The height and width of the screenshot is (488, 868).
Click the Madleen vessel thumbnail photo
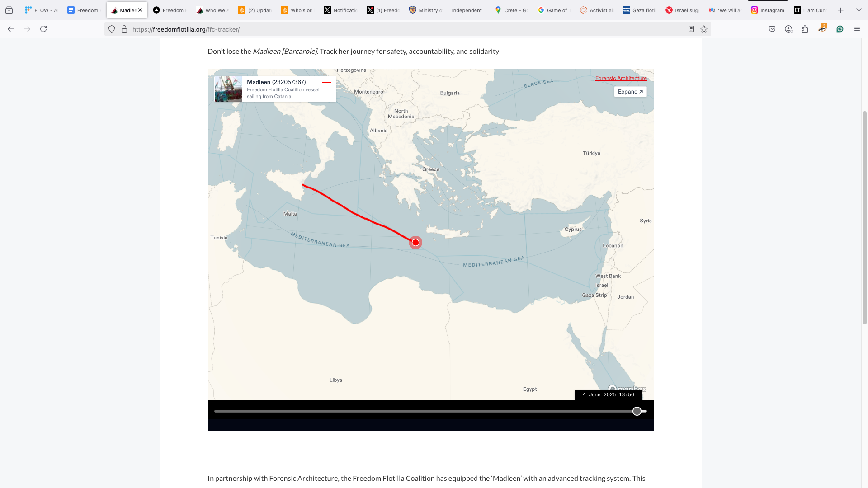(228, 89)
